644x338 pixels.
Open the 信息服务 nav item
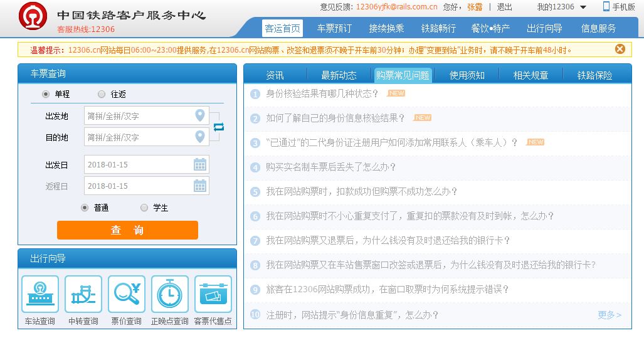(598, 28)
